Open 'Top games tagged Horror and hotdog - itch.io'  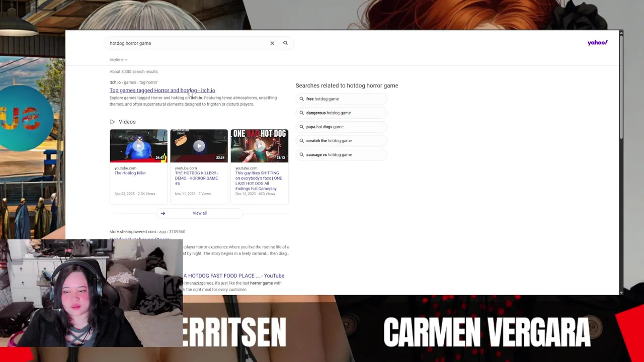tap(162, 90)
